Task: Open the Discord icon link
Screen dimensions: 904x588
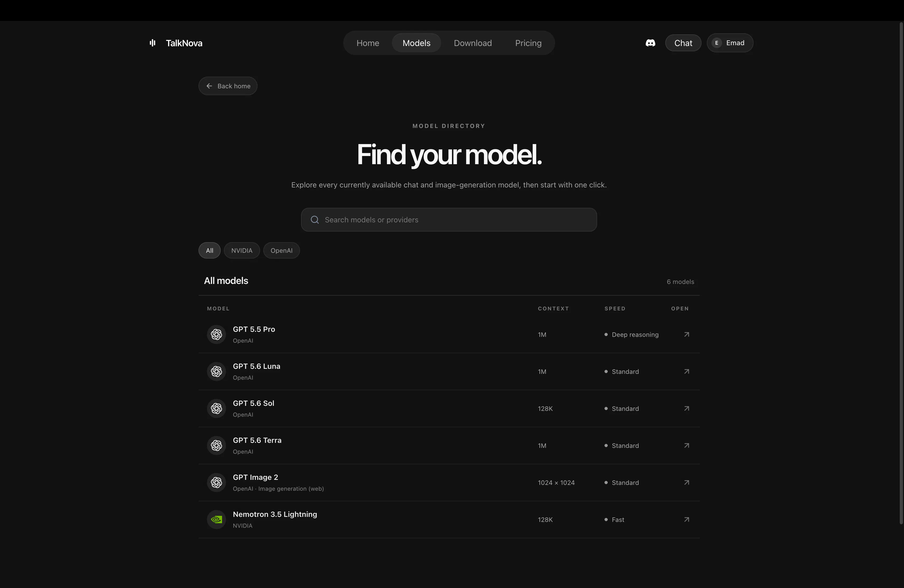Action: point(650,43)
